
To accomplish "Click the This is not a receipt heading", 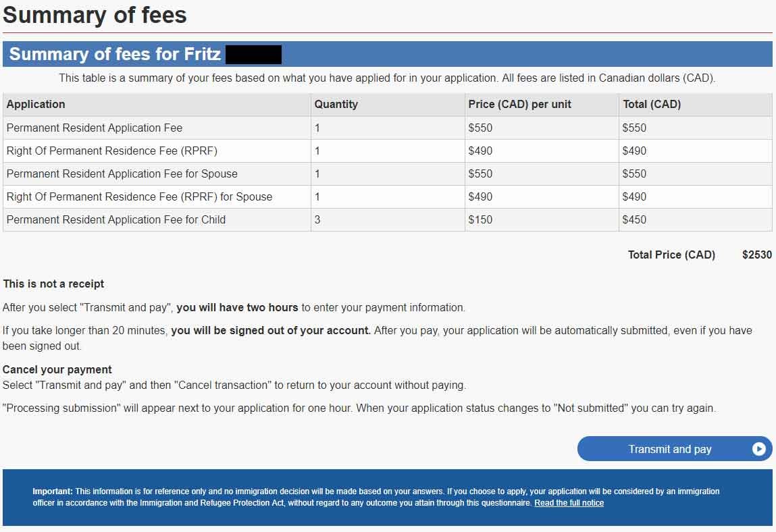I will point(53,284).
